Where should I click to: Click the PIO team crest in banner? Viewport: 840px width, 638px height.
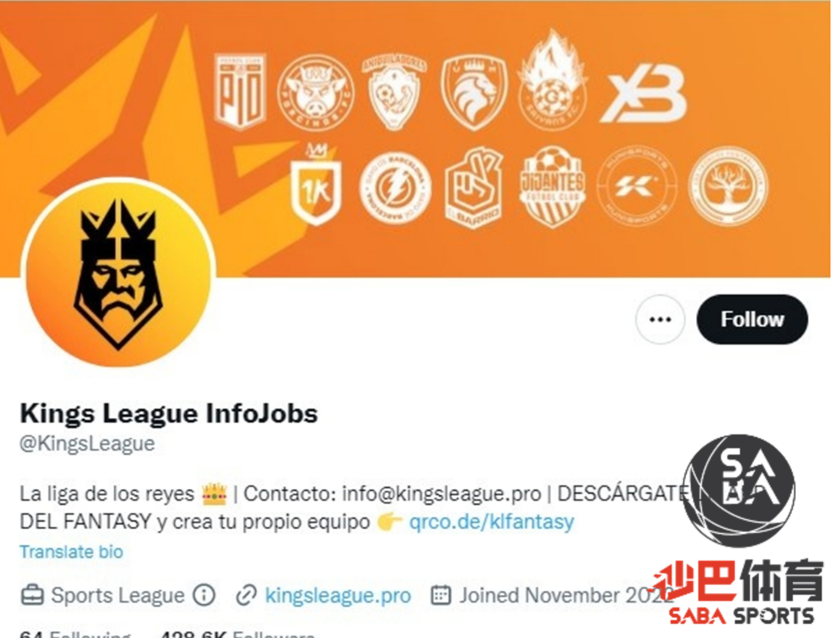tap(240, 92)
